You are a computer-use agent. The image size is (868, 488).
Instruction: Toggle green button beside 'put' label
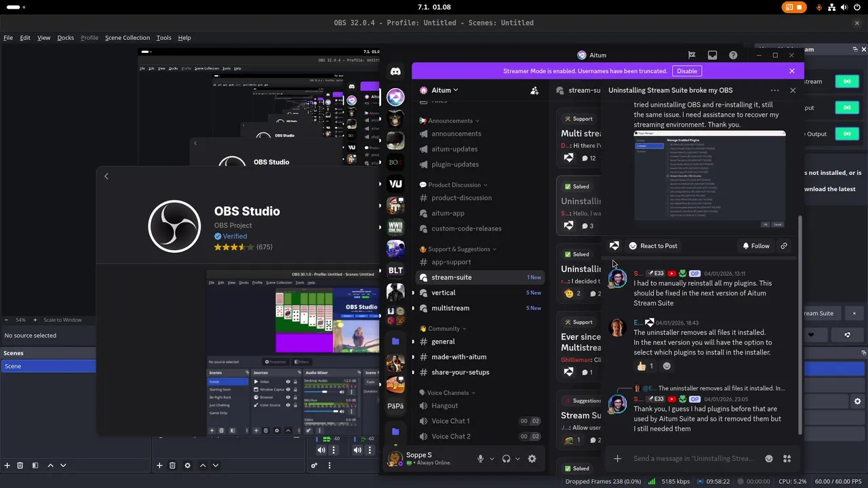[847, 108]
